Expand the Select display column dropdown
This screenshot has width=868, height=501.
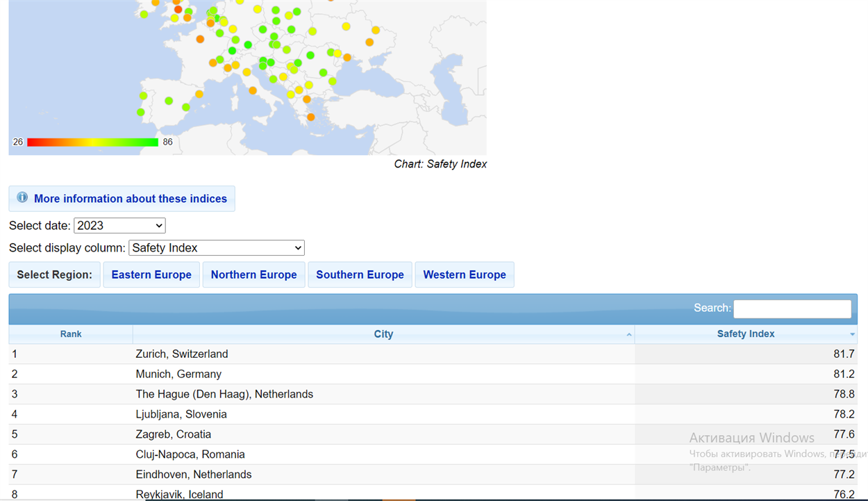pyautogui.click(x=217, y=248)
